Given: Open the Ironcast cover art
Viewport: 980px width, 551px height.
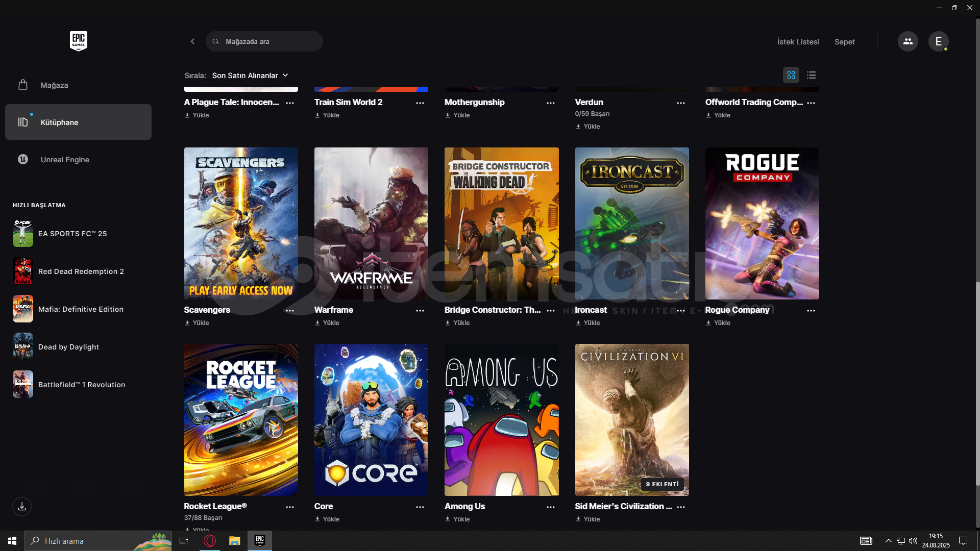Looking at the screenshot, I should (x=632, y=223).
